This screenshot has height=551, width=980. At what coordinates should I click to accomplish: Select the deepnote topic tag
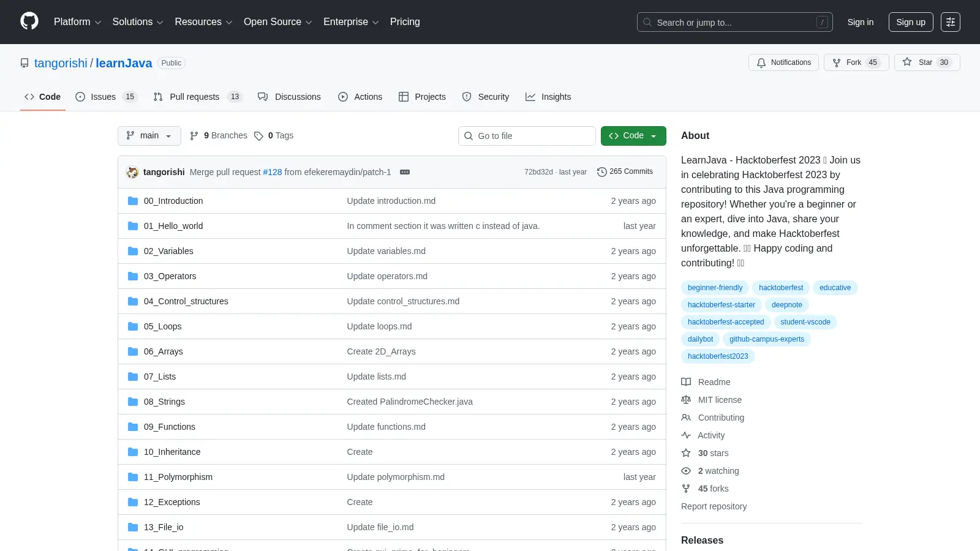pyautogui.click(x=787, y=305)
